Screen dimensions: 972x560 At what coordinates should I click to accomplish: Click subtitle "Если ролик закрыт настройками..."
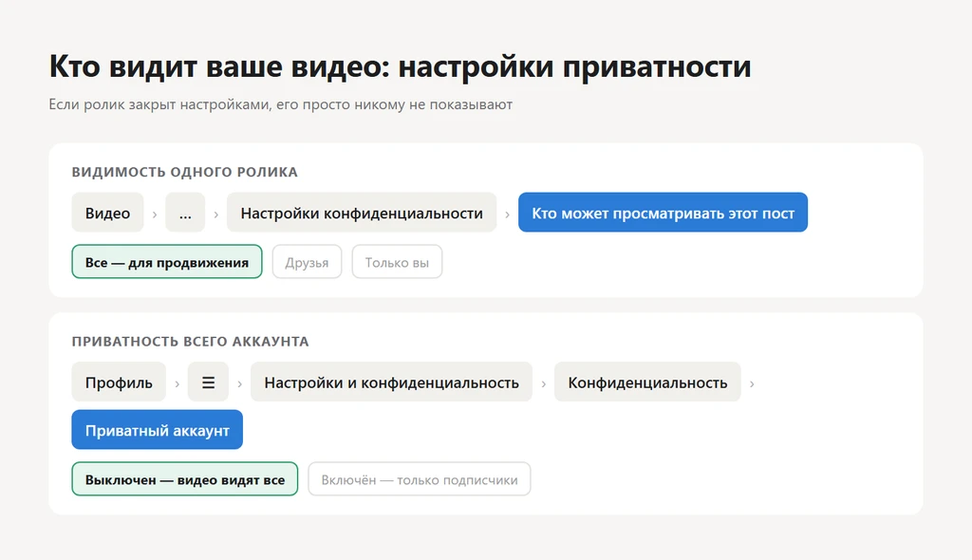[x=280, y=104]
